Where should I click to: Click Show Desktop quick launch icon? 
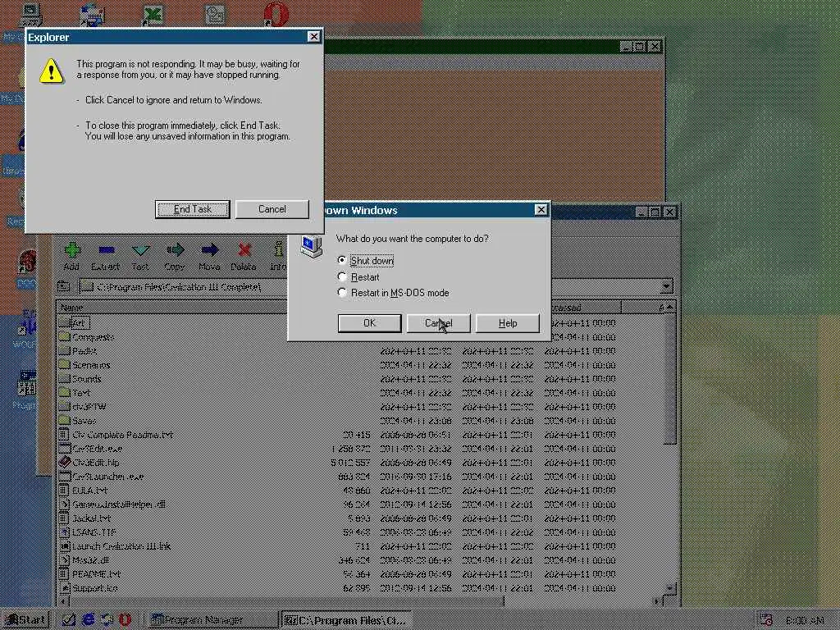(69, 620)
